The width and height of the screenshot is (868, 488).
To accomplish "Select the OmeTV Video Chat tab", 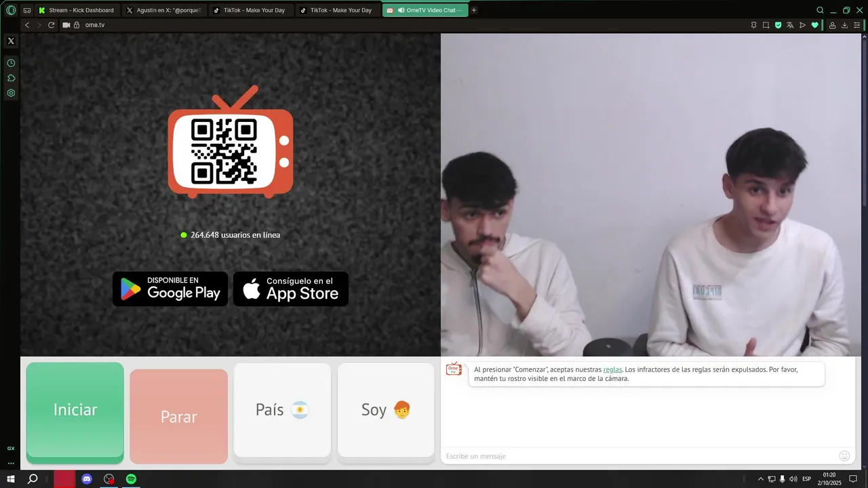I will (425, 10).
